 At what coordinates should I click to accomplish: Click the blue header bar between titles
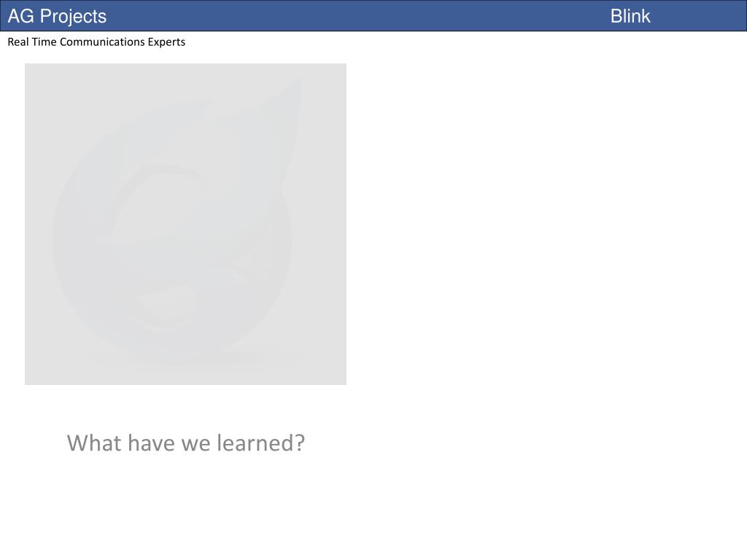tap(357, 16)
